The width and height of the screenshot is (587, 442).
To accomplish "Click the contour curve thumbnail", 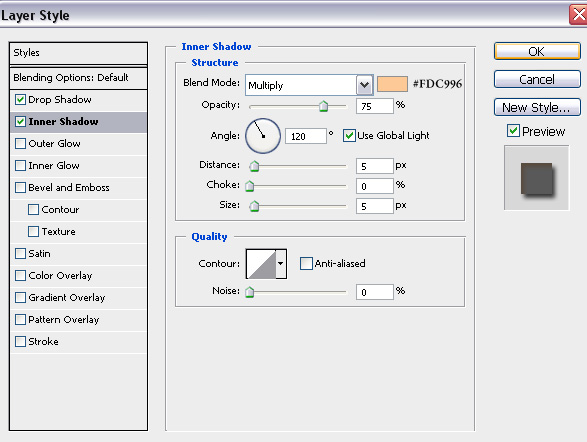I will click(261, 264).
